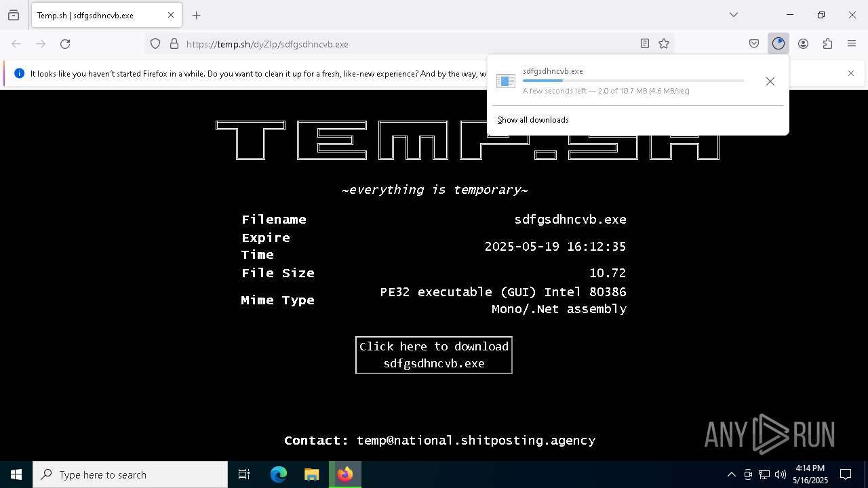Restore down the Firefox window

click(x=821, y=15)
